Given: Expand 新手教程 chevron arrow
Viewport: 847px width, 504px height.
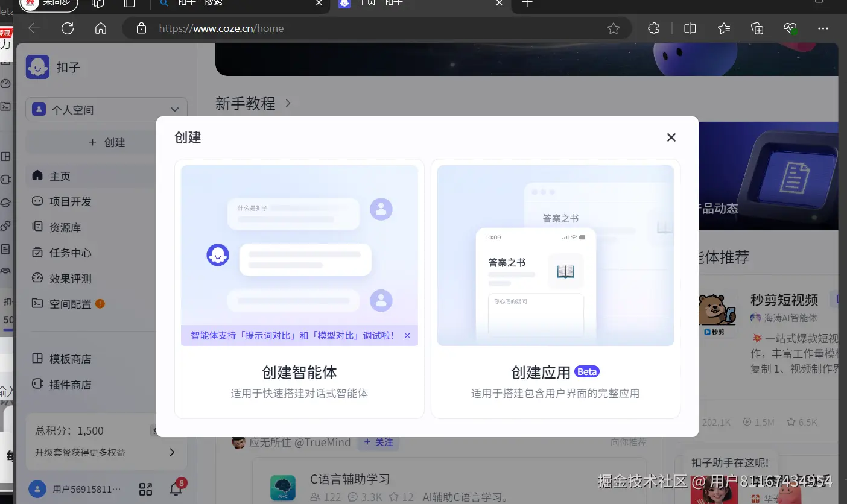Looking at the screenshot, I should (x=288, y=103).
